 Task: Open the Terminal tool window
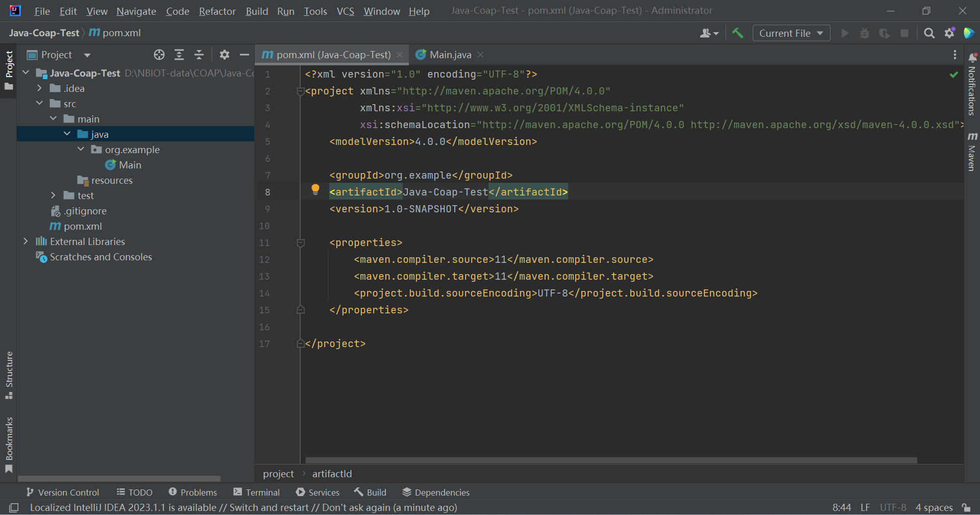point(257,492)
